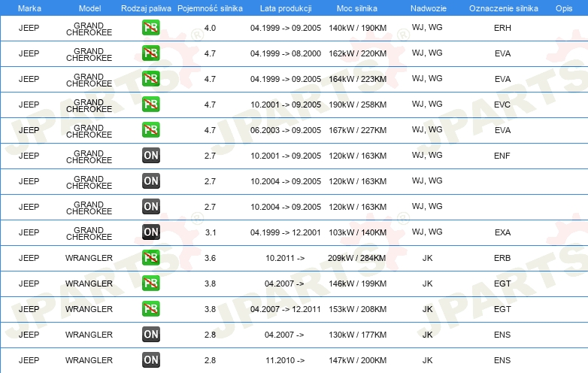The image size is (588, 373).
Task: Select diesel ON icon for 147kW / 200KM Wrangler
Action: coord(150,360)
